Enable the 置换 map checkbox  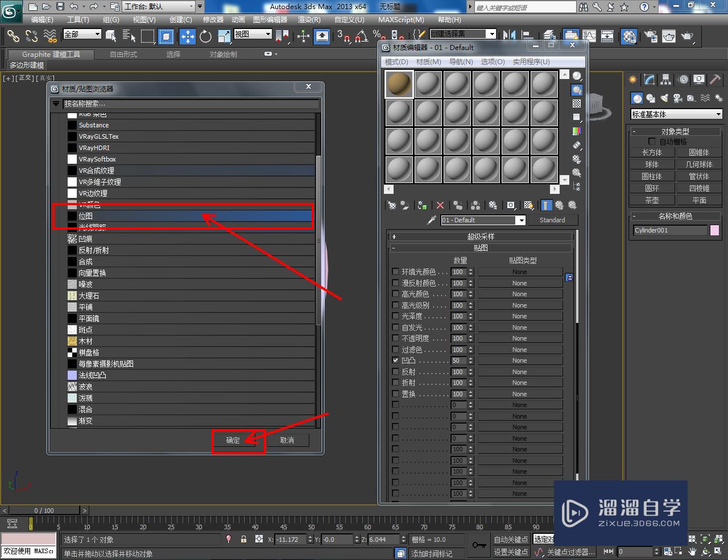(x=396, y=394)
